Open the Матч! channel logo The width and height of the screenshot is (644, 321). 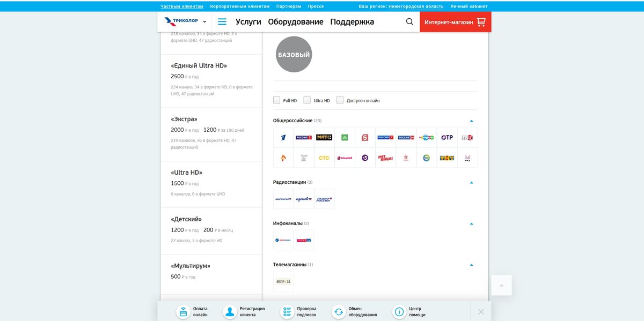pyautogui.click(x=324, y=137)
